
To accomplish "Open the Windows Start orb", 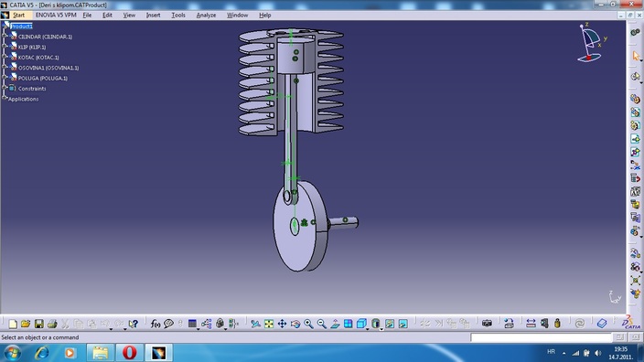I will pyautogui.click(x=12, y=353).
